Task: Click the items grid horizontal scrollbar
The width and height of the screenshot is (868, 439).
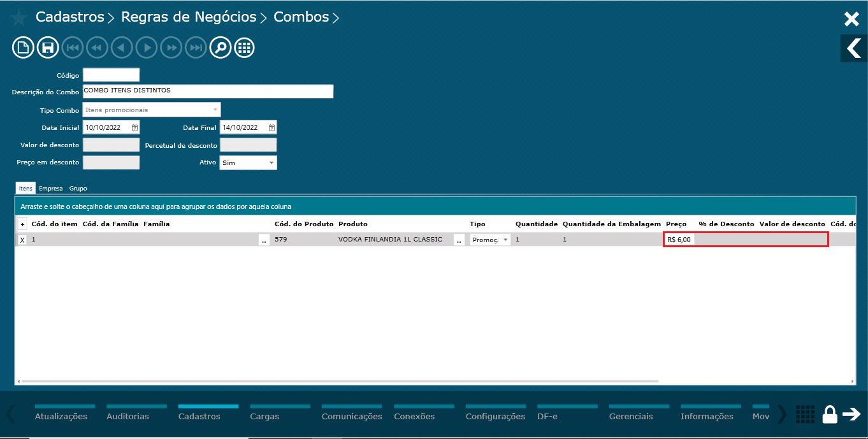Action: tap(339, 381)
